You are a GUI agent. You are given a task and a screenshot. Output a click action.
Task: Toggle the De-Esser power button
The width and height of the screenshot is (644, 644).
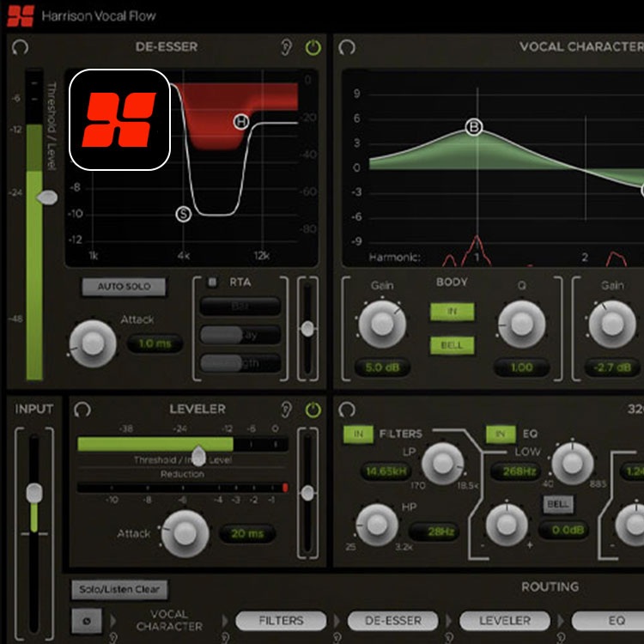point(313,47)
